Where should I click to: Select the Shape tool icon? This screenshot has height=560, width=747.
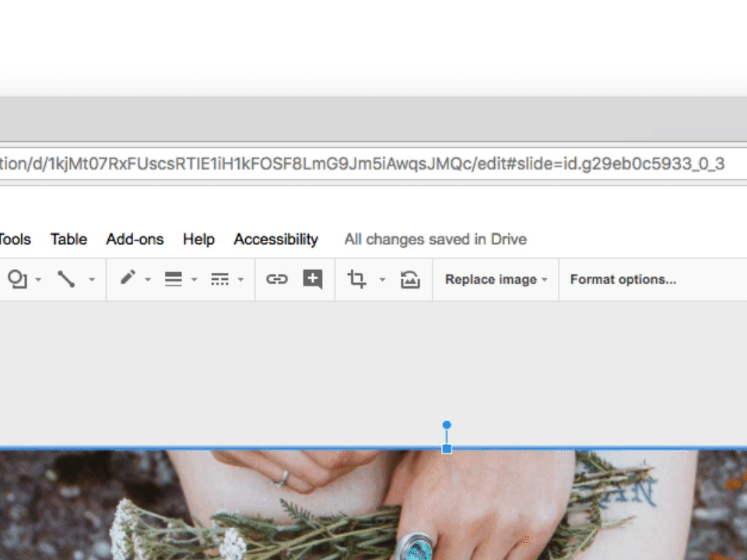click(17, 279)
